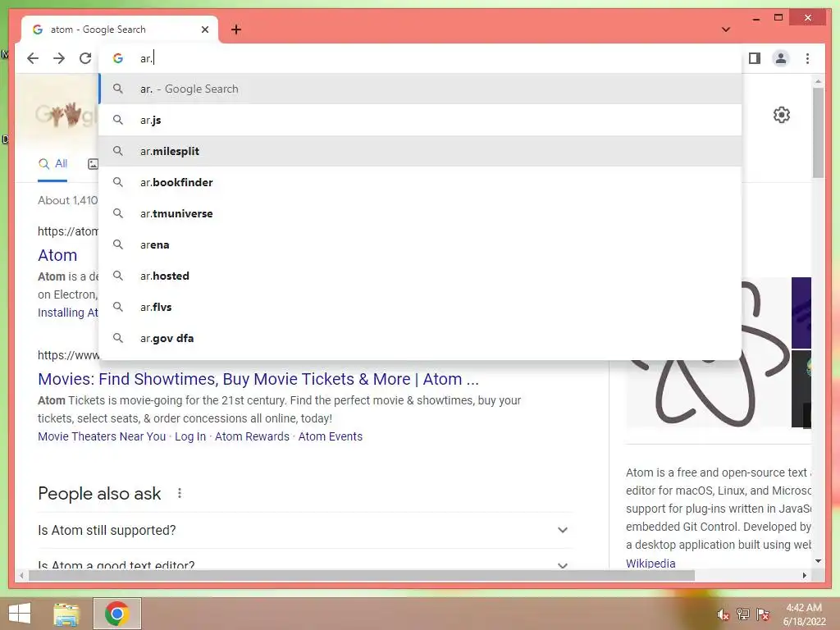Switch to the All results tab

(52, 164)
